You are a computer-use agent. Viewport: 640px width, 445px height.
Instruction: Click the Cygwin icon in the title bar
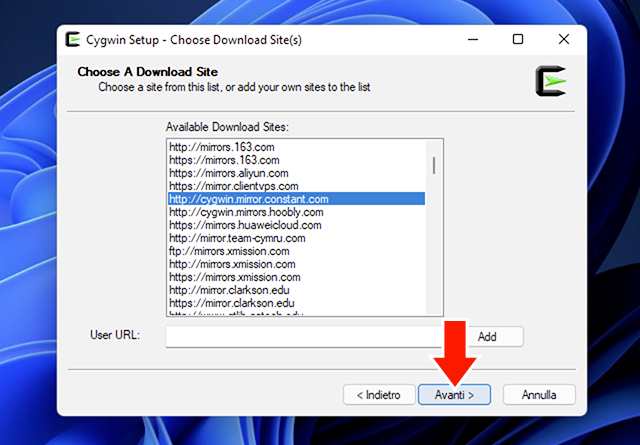73,40
